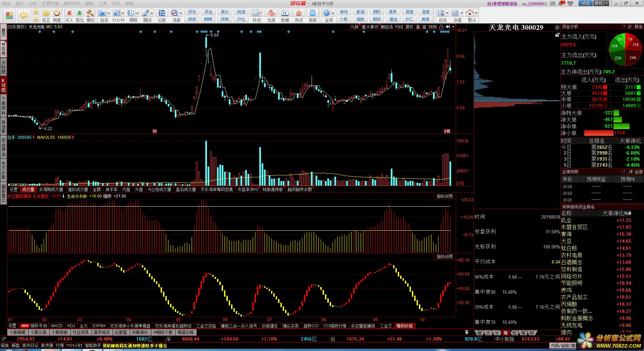
Task: Click the 净小单 red bar
Action: [x=599, y=133]
